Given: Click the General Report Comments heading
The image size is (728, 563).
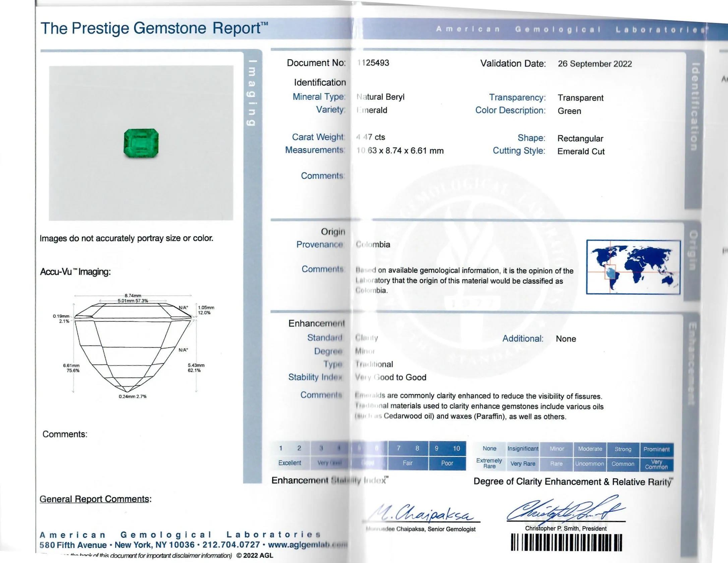Looking at the screenshot, I should pos(96,499).
